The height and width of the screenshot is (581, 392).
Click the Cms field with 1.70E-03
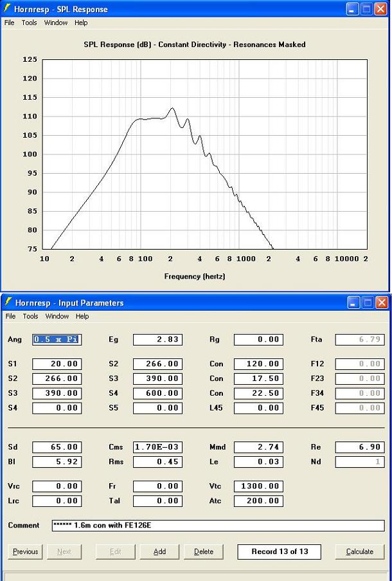pos(157,447)
